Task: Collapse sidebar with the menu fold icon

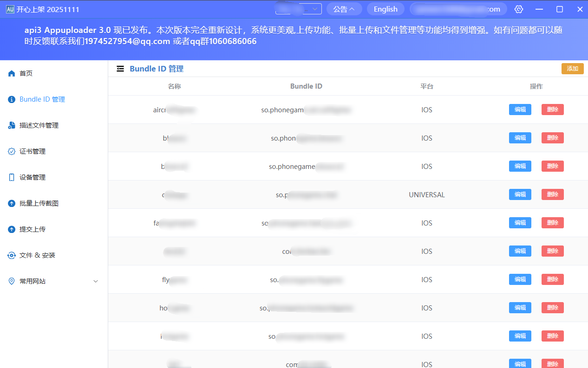Action: pos(120,69)
